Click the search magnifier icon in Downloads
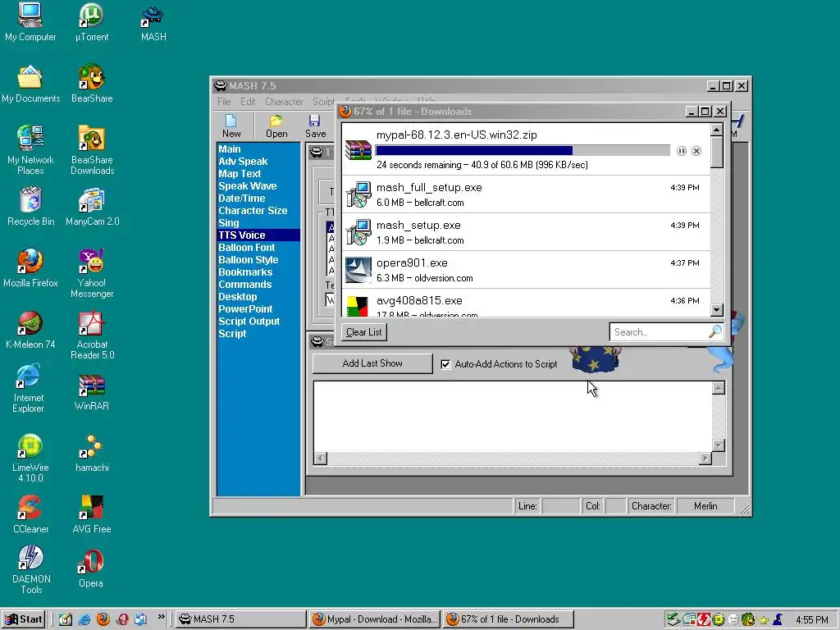 point(714,331)
